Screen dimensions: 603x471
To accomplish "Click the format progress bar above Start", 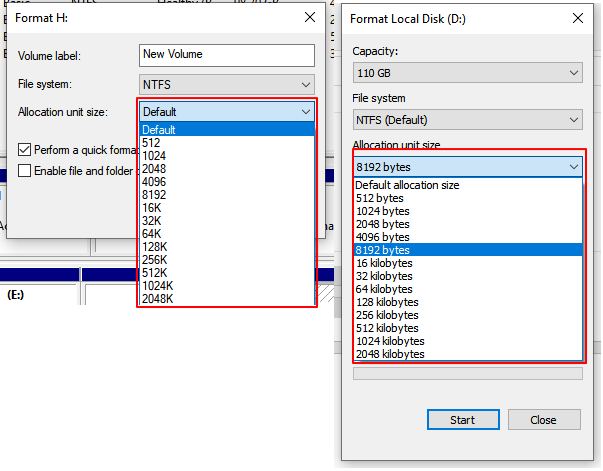I will click(467, 374).
